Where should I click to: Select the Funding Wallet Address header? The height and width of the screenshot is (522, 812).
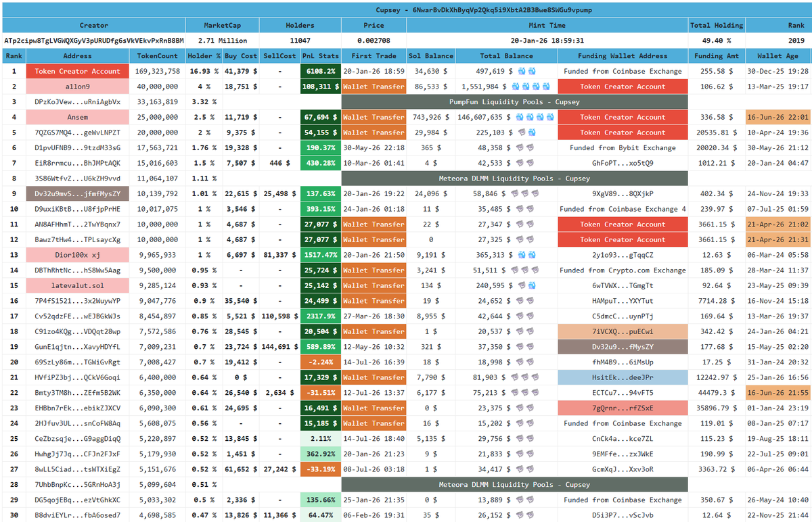coord(623,56)
